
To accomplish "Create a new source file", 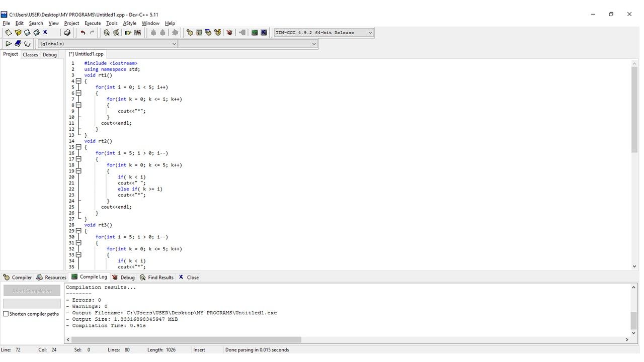I will click(x=8, y=32).
